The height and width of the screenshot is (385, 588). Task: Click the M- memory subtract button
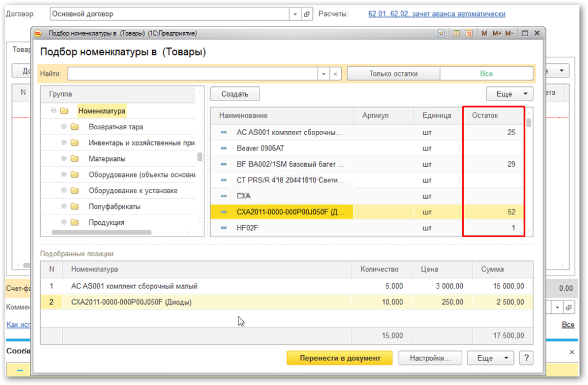tap(509, 33)
